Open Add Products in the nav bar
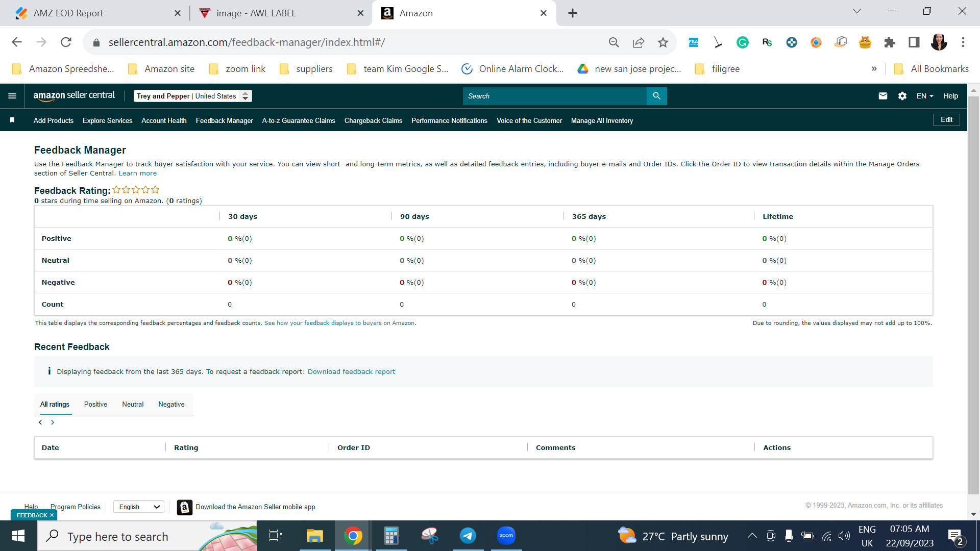This screenshot has height=551, width=980. pyautogui.click(x=54, y=120)
